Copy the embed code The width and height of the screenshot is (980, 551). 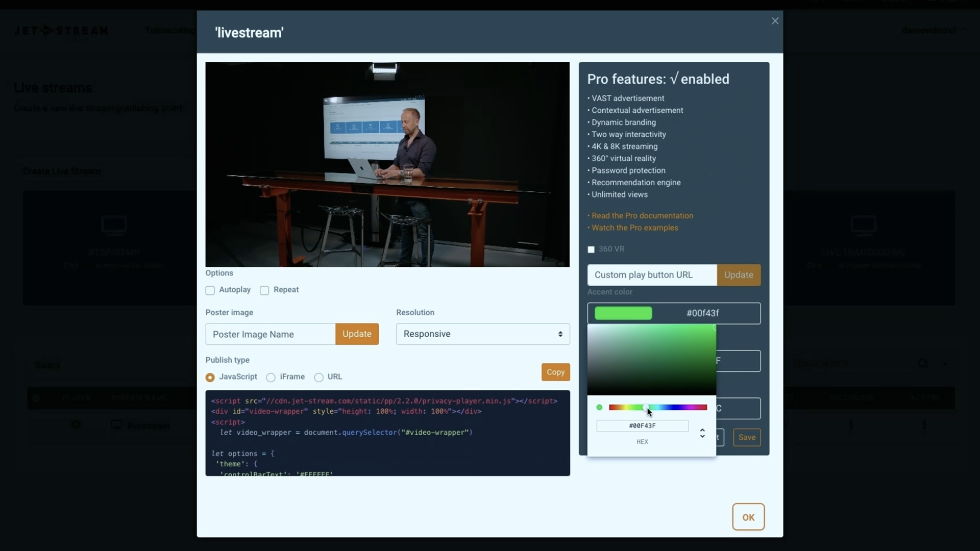(x=555, y=372)
